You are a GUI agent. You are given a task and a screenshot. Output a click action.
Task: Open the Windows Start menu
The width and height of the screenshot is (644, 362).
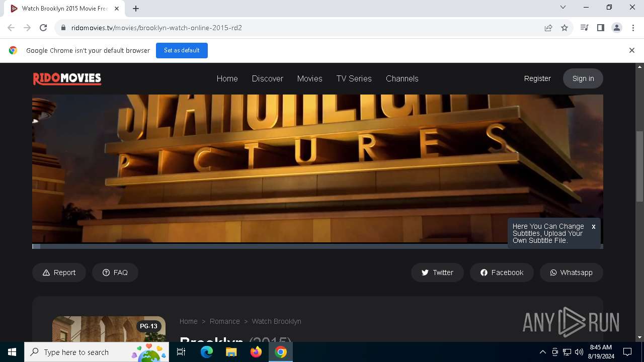click(12, 352)
